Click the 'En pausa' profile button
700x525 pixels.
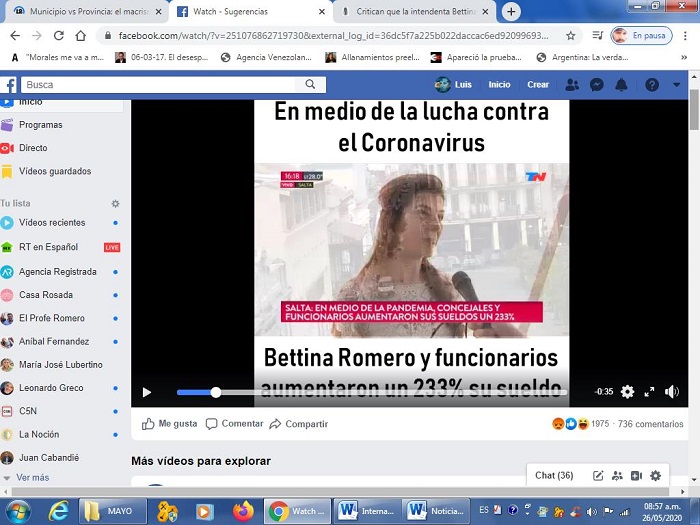pyautogui.click(x=642, y=36)
